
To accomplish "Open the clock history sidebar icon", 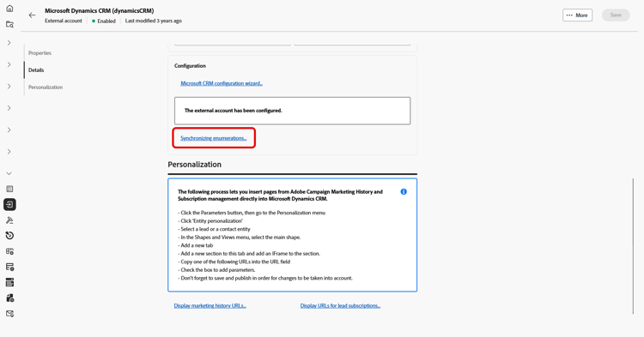I will 9,235.
